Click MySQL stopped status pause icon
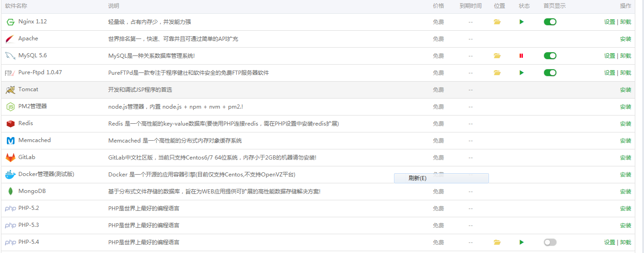Viewport: 644px width, 253px height. [x=521, y=56]
